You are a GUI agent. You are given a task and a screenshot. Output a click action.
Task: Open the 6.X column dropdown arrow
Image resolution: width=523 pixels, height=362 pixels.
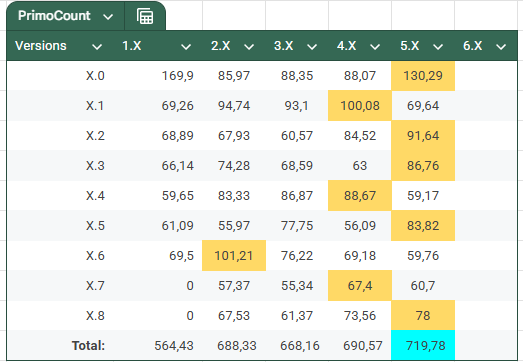tap(501, 47)
